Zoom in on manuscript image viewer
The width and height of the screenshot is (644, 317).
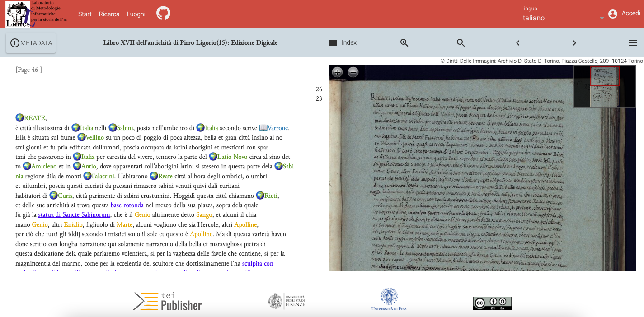pos(337,72)
